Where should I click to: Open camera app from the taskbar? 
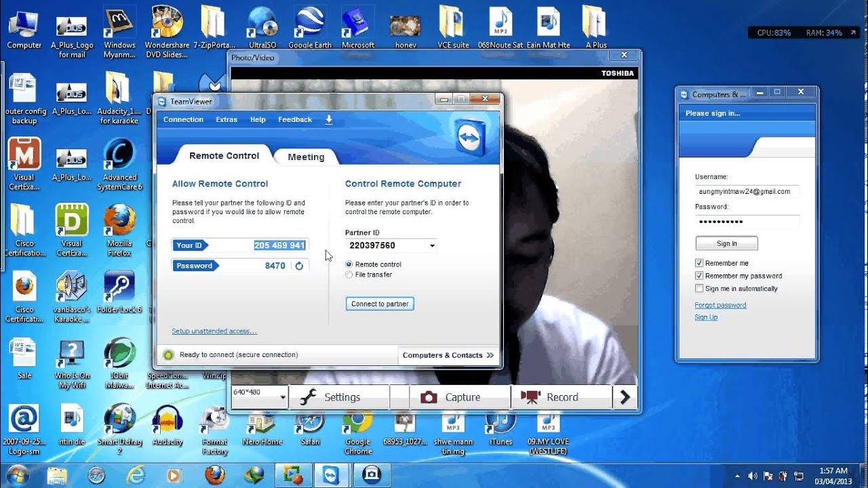[371, 474]
